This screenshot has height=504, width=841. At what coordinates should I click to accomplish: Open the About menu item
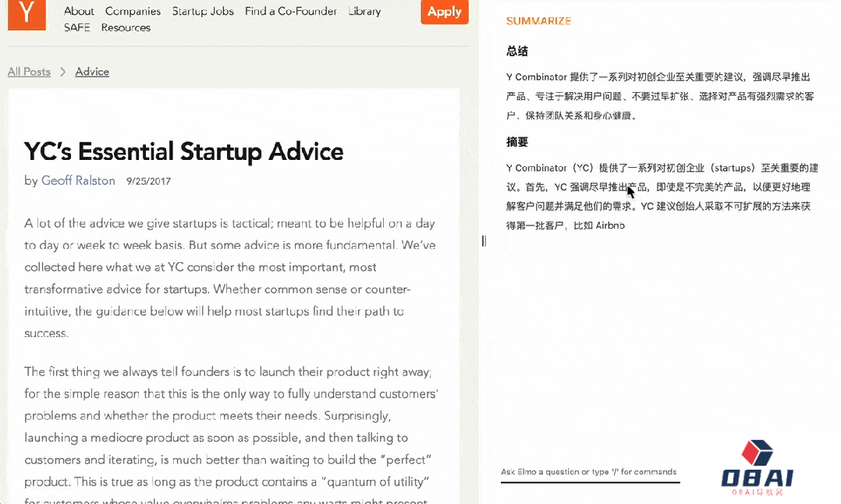pyautogui.click(x=79, y=11)
